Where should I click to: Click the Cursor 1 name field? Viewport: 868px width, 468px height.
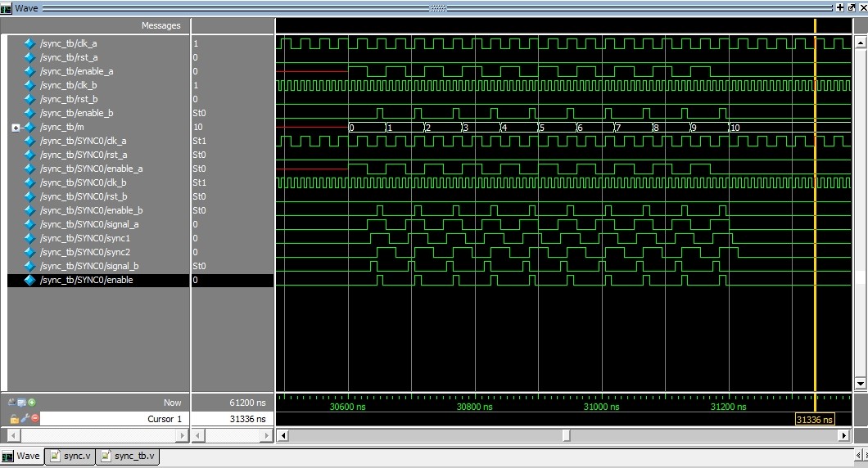(115, 419)
